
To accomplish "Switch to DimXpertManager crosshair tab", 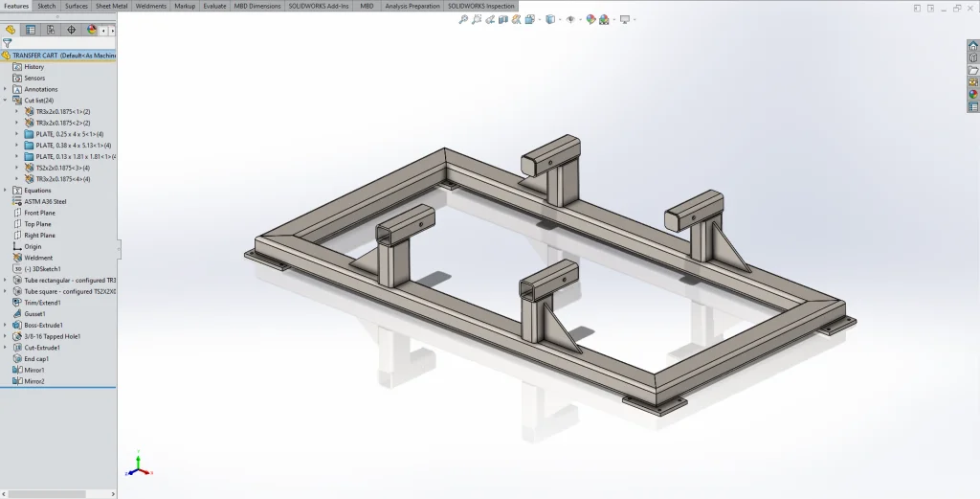I will point(71,30).
